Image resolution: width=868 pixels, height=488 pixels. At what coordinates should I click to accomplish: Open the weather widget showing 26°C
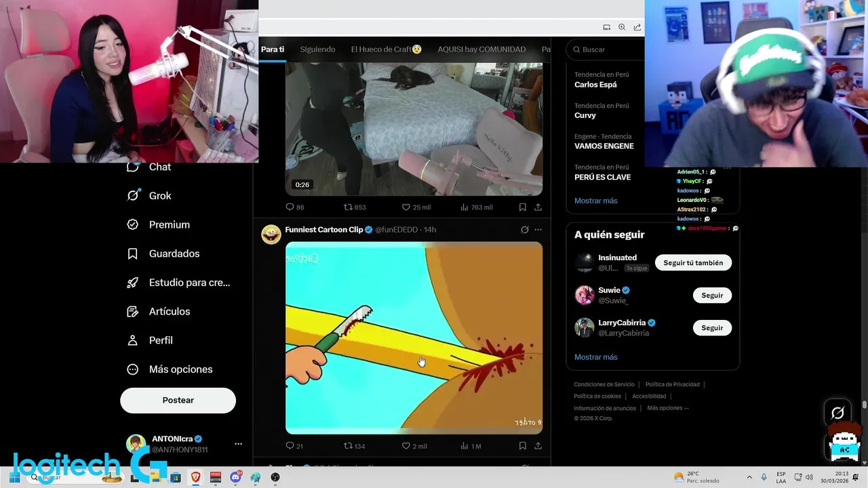click(x=696, y=477)
